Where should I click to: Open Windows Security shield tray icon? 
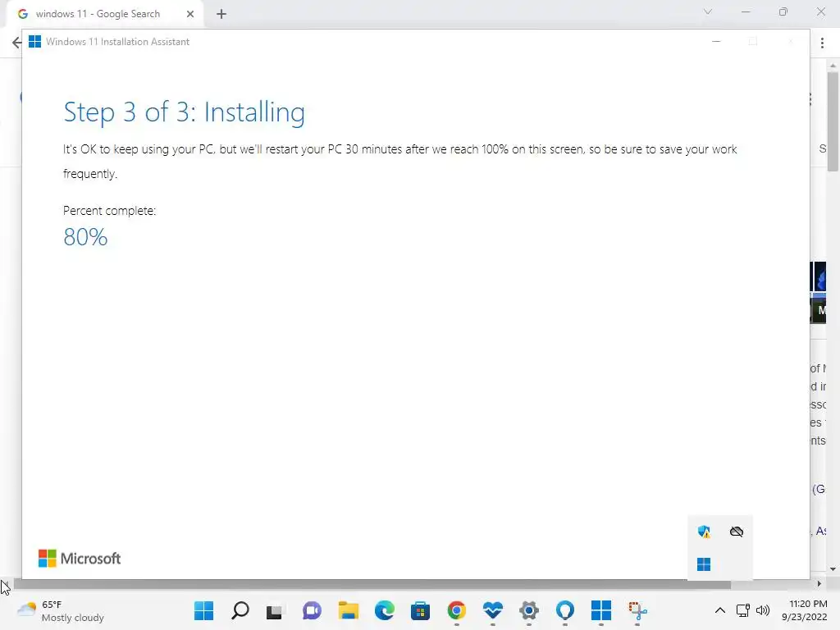click(704, 532)
